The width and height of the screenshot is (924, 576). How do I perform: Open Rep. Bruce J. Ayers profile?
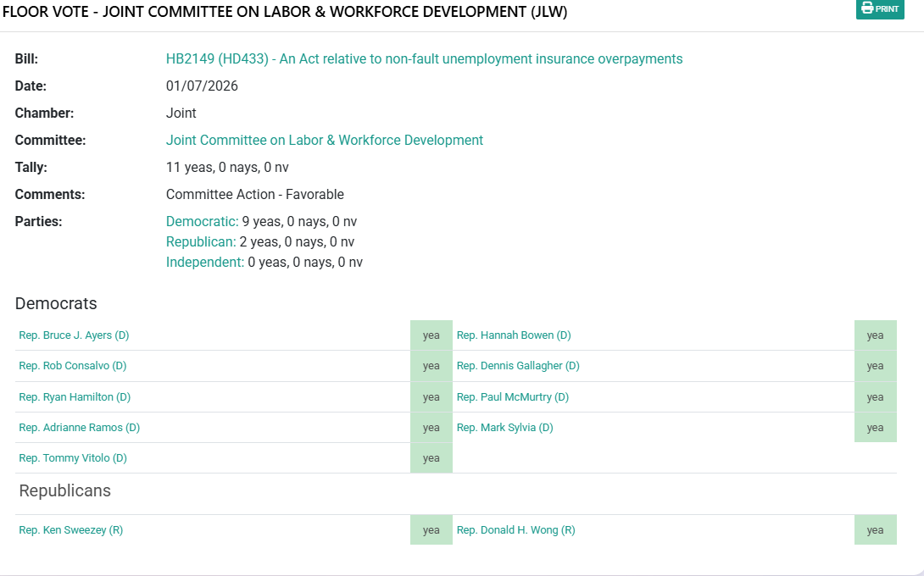[74, 335]
